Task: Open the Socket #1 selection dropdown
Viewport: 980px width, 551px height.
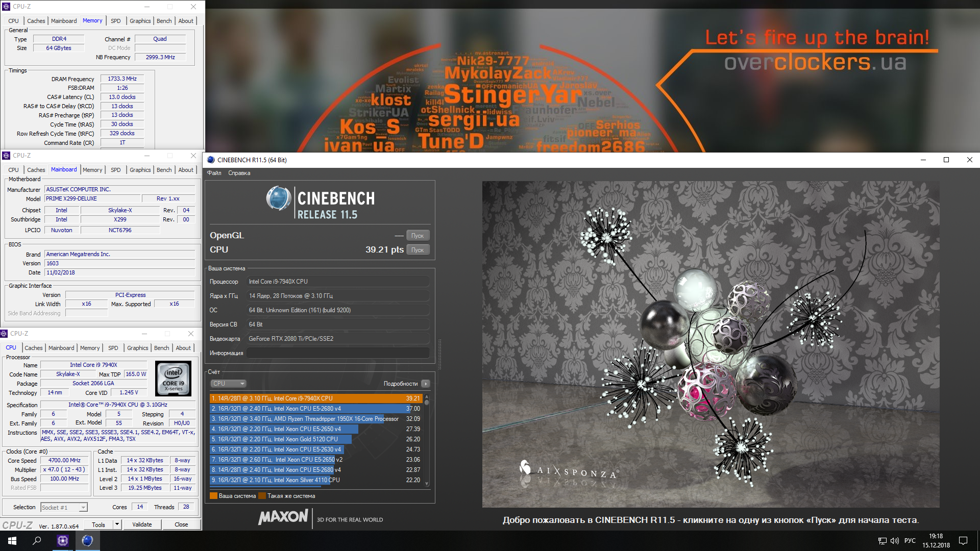Action: click(64, 507)
